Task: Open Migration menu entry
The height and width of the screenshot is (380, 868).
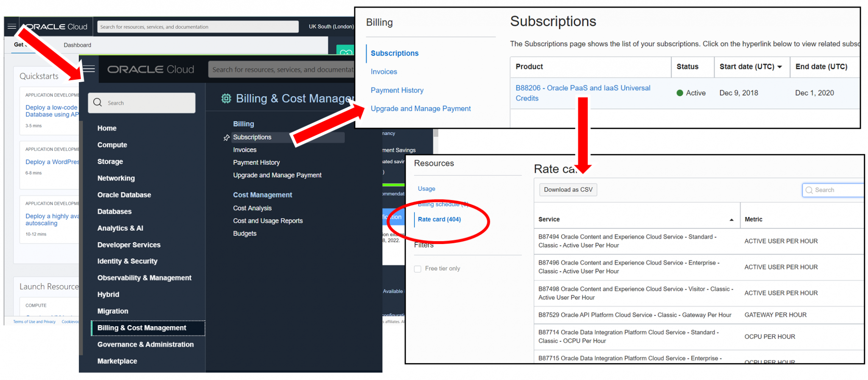Action: [113, 311]
